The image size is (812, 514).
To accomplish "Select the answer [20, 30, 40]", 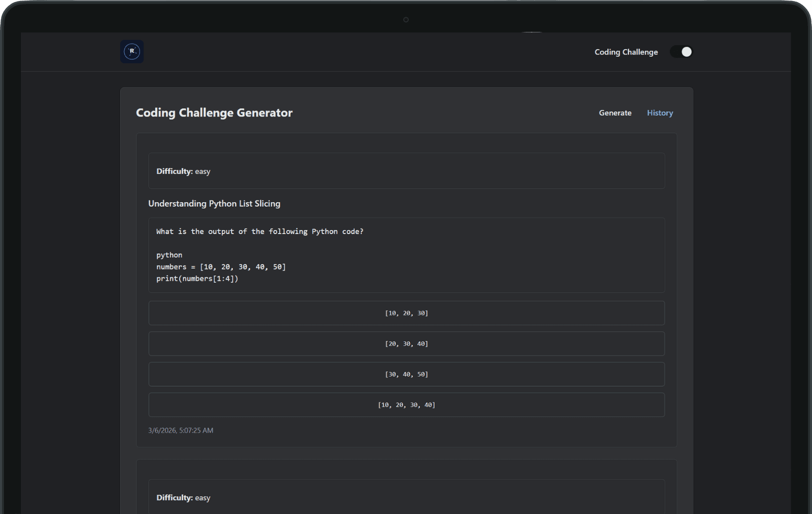I will point(406,343).
